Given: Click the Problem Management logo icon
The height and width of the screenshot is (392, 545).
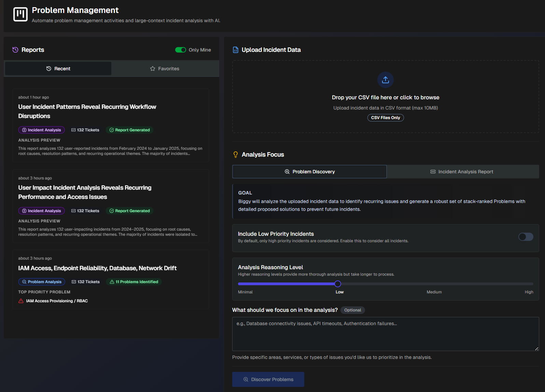Looking at the screenshot, I should (x=20, y=14).
